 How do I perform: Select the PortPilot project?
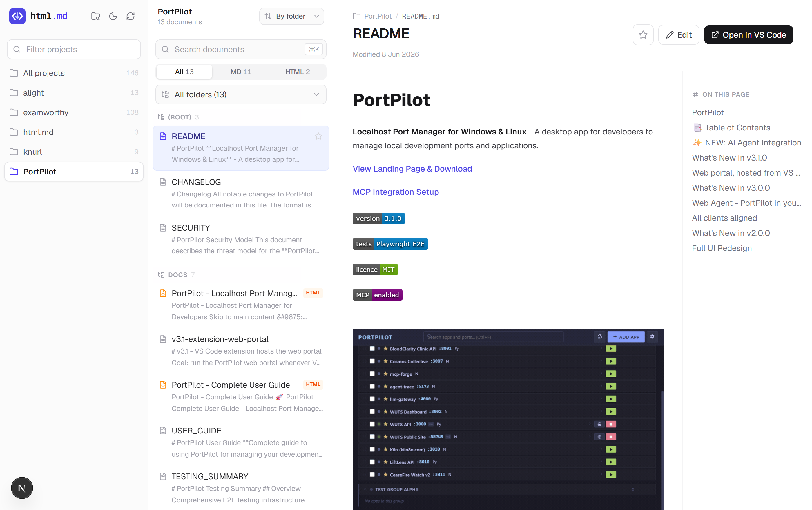74,172
